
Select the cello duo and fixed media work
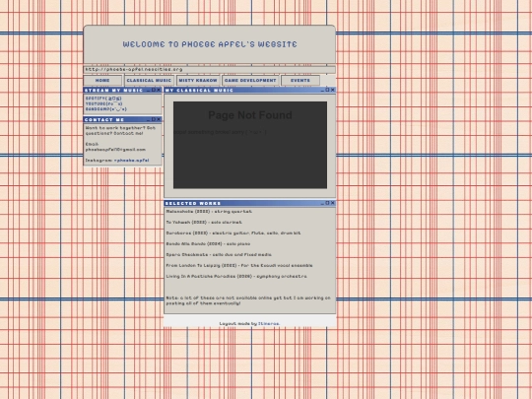[219, 255]
